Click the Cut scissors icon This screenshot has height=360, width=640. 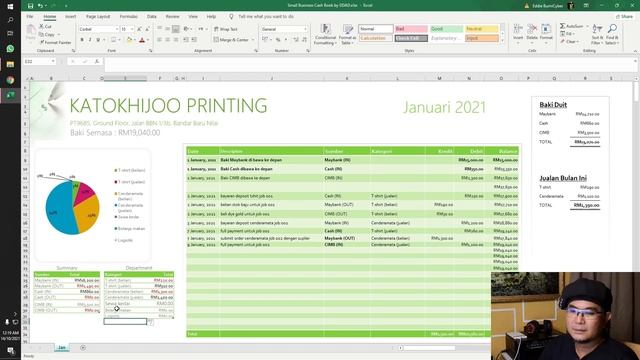point(42,26)
